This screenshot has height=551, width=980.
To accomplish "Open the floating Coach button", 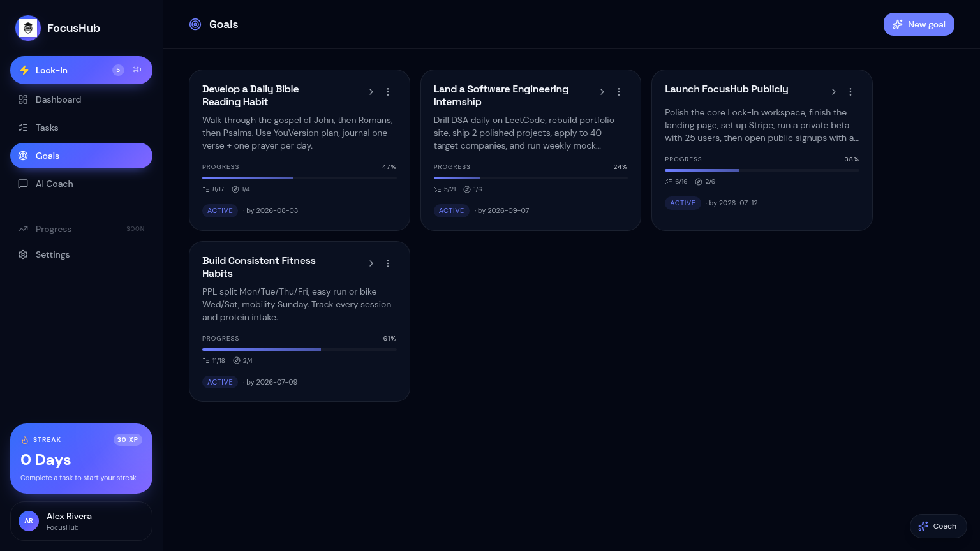I will 939,526.
